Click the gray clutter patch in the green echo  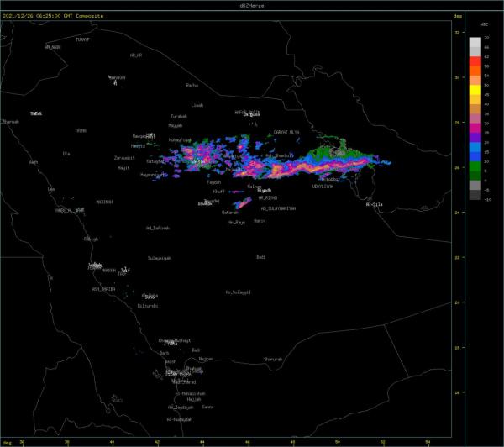pos(338,152)
